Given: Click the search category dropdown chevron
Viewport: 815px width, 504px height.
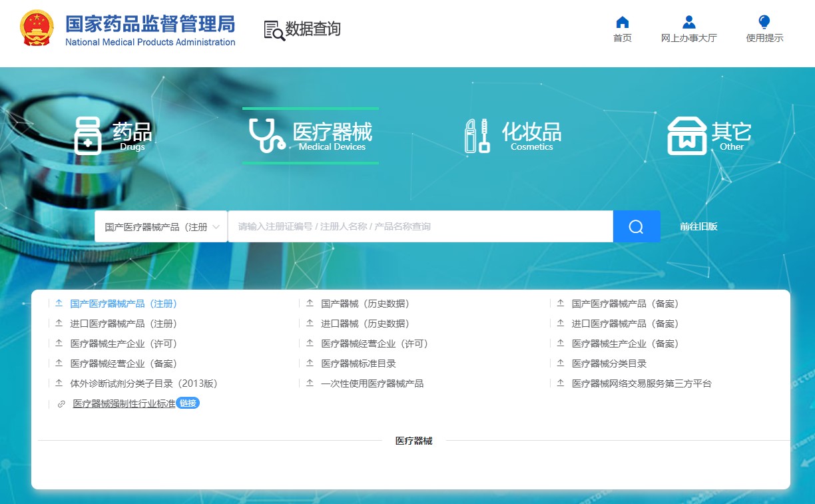Looking at the screenshot, I should click(x=216, y=227).
